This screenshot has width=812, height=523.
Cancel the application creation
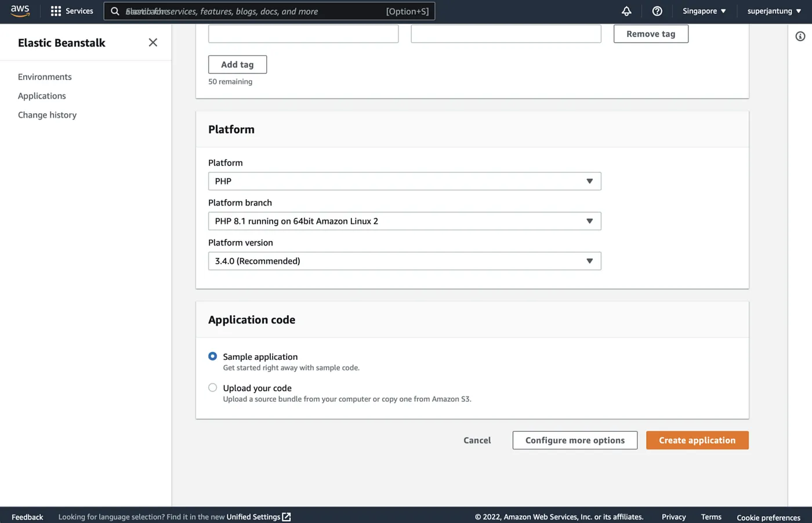(477, 440)
